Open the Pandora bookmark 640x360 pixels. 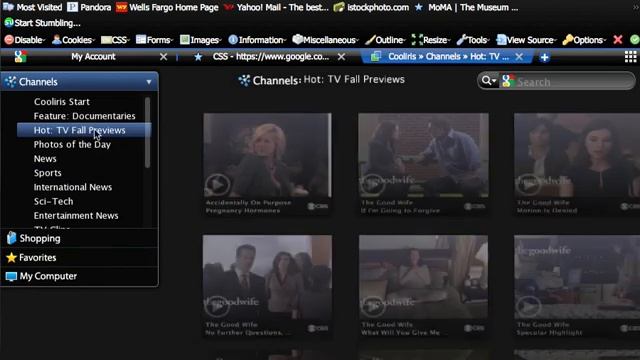click(x=89, y=7)
